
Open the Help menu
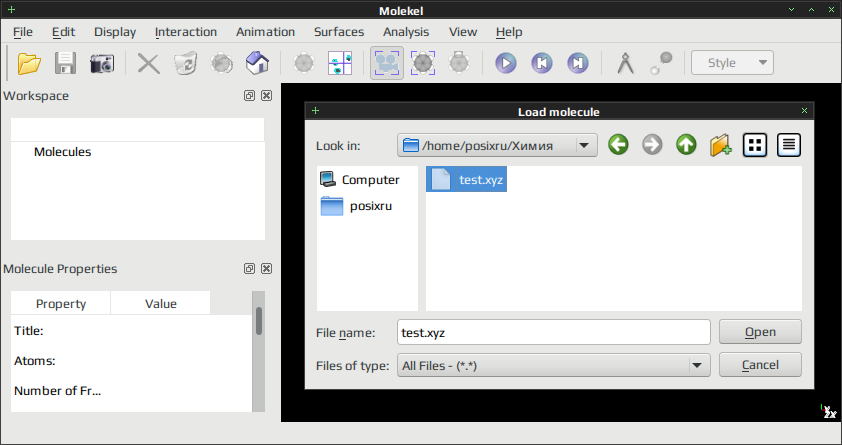[x=509, y=32]
